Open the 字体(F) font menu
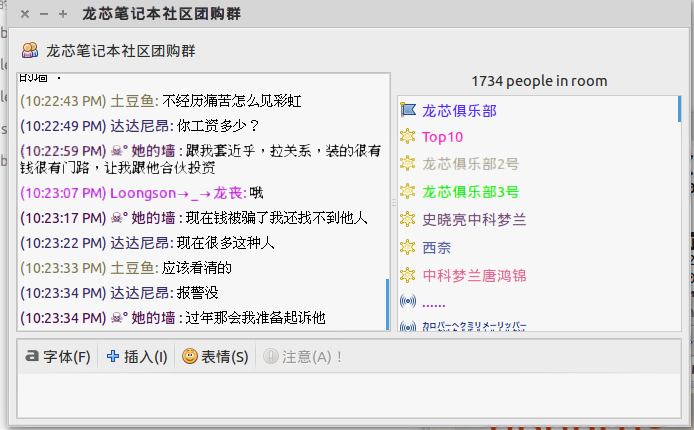This screenshot has width=694, height=430. 58,357
